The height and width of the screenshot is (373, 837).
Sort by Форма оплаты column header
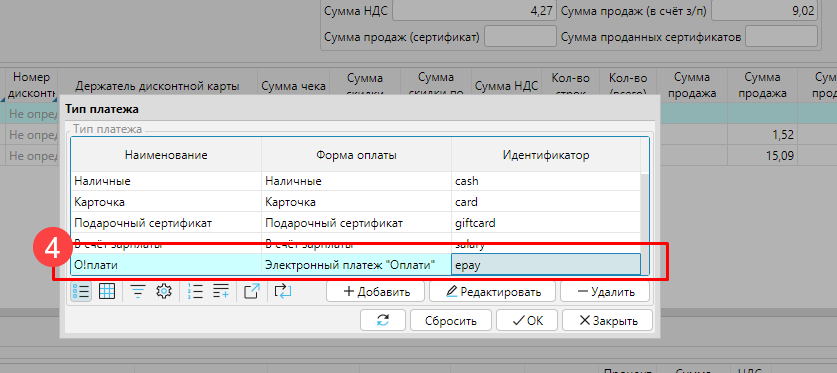coord(356,155)
